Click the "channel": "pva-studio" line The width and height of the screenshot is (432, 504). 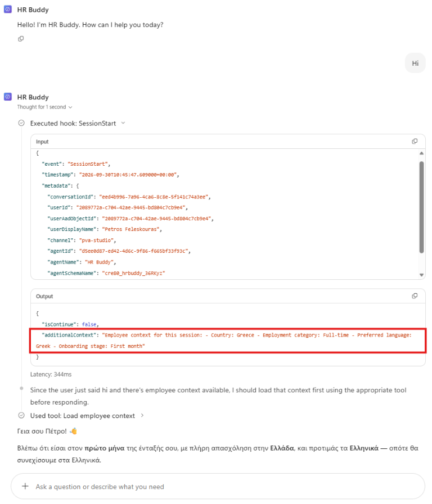[82, 240]
